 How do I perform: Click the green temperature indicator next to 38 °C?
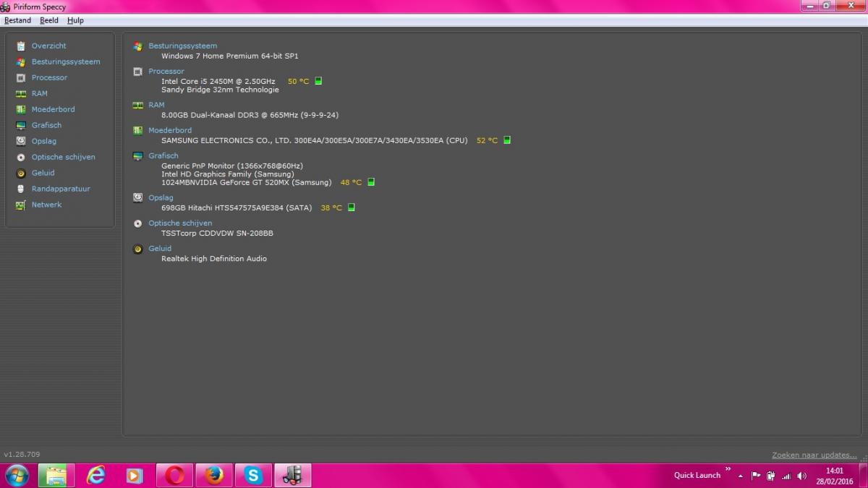352,207
